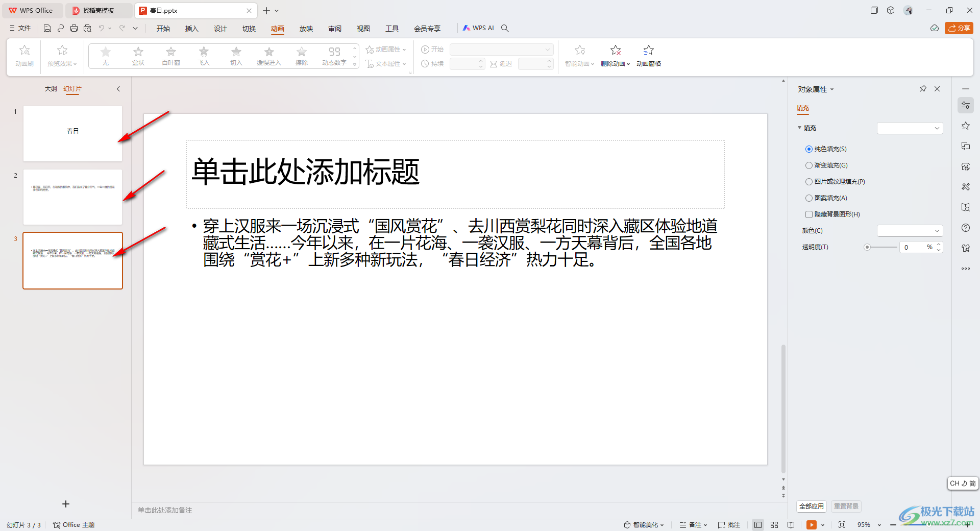Select gradient fill (渐变填充) radio option
980x531 pixels.
click(x=809, y=165)
